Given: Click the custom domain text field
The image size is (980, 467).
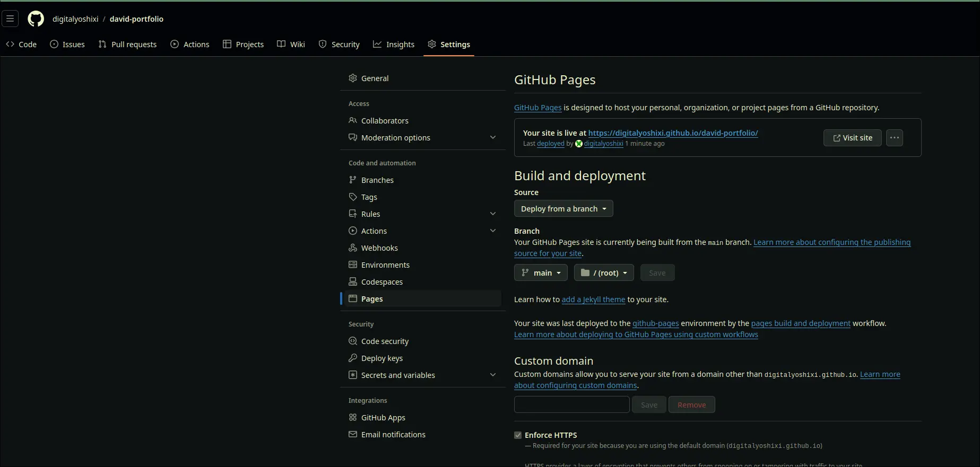Looking at the screenshot, I should point(571,405).
